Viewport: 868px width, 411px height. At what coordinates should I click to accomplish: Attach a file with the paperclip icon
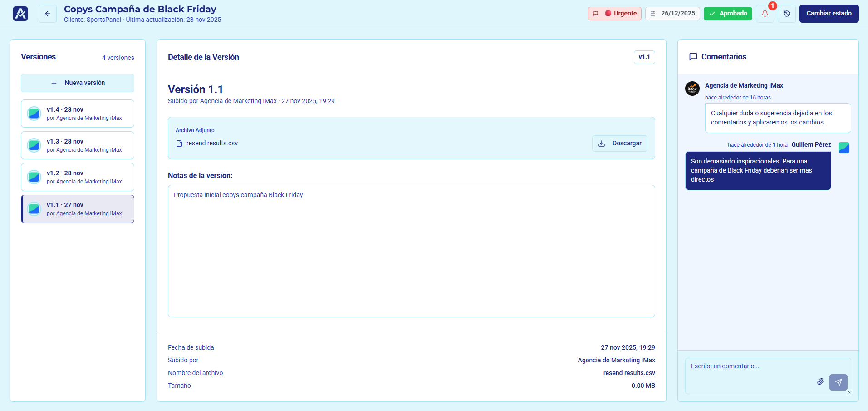[819, 382]
